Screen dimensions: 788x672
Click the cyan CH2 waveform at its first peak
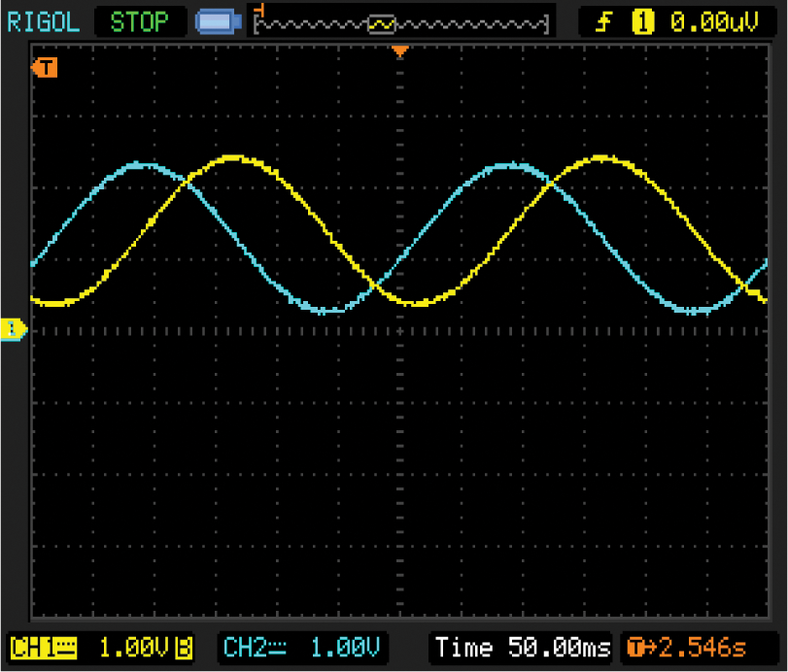pos(142,164)
